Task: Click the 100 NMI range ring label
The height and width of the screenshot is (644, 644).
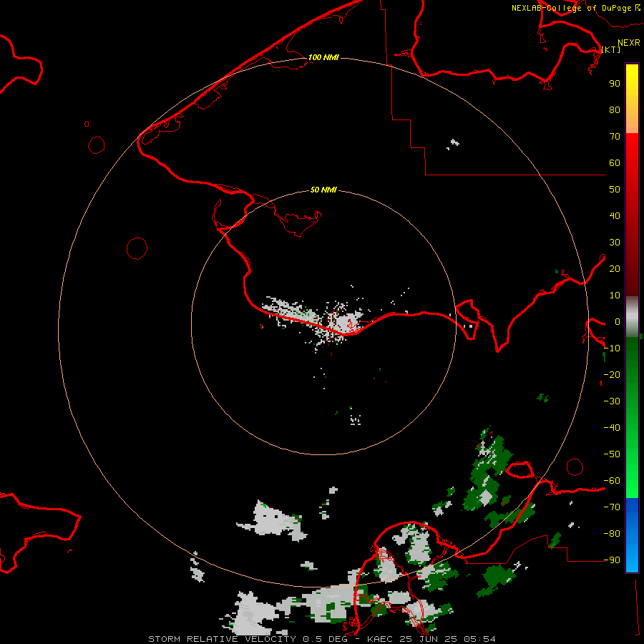Action: coord(323,57)
